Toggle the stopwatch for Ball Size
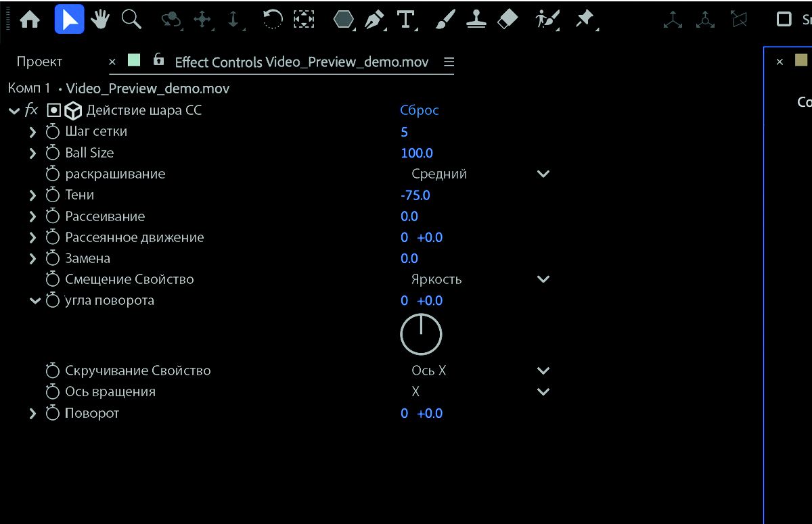The width and height of the screenshot is (812, 524). pyautogui.click(x=53, y=153)
